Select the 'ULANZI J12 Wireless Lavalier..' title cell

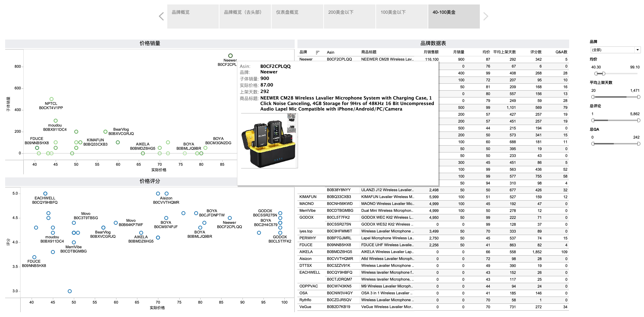(x=387, y=190)
